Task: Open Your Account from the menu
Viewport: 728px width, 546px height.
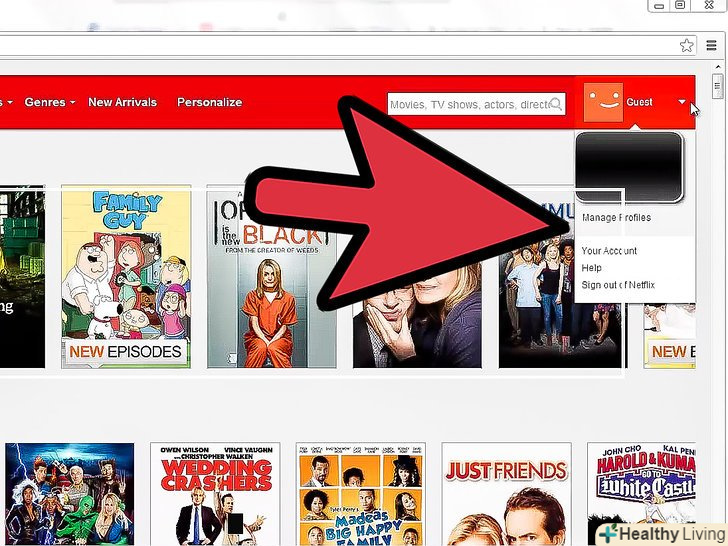Action: pos(609,251)
